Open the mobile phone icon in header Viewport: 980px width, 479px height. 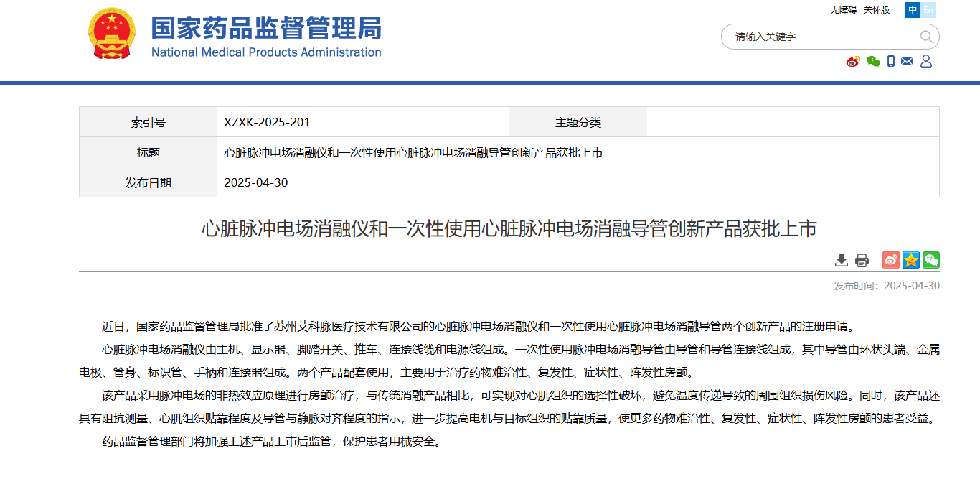(891, 62)
